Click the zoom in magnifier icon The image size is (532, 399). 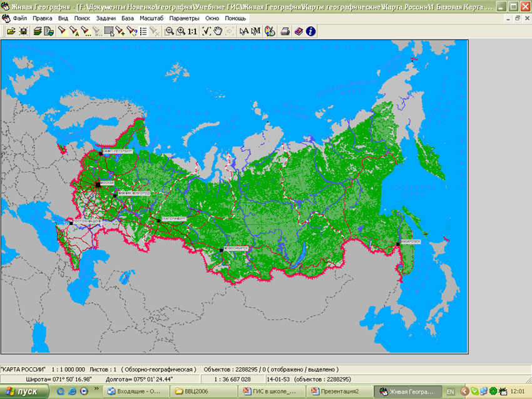181,31
